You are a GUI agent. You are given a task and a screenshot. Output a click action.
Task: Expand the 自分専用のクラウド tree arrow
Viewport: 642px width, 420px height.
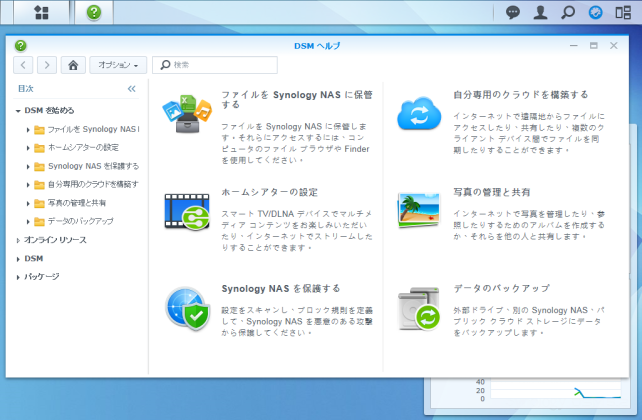coord(28,185)
